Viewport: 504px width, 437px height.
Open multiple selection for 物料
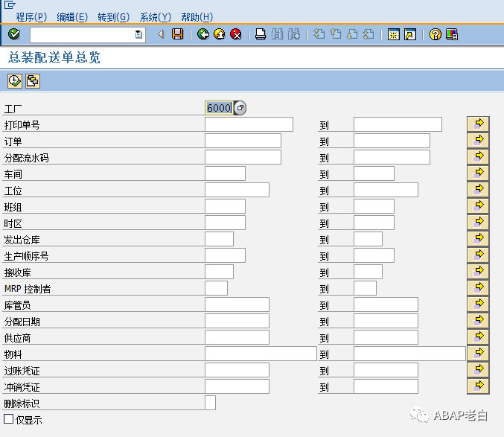pos(478,353)
